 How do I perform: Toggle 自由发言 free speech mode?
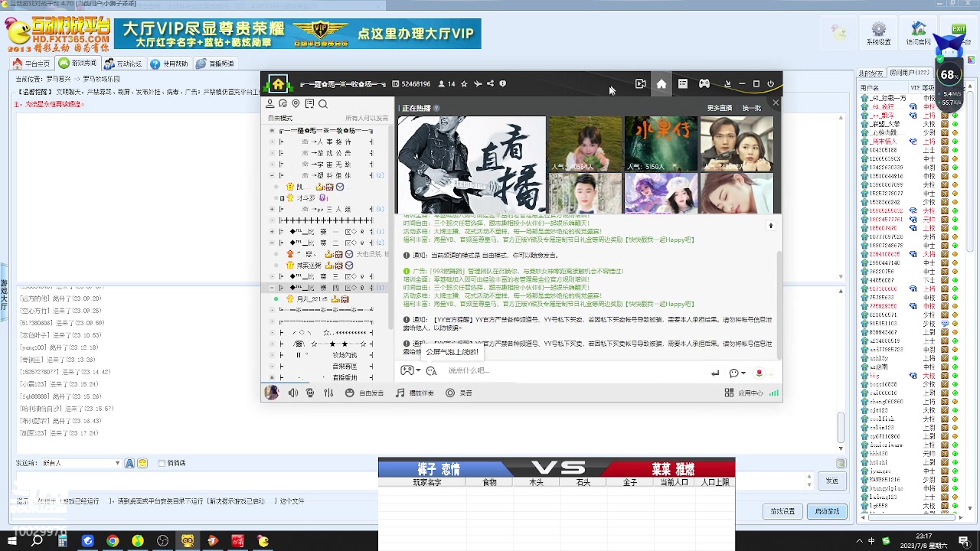point(364,393)
